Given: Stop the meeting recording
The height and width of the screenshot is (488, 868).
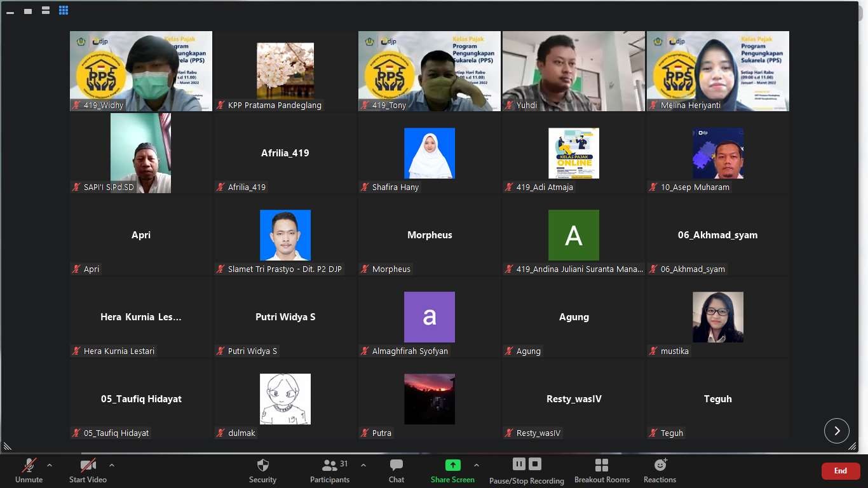Looking at the screenshot, I should pyautogui.click(x=535, y=464).
